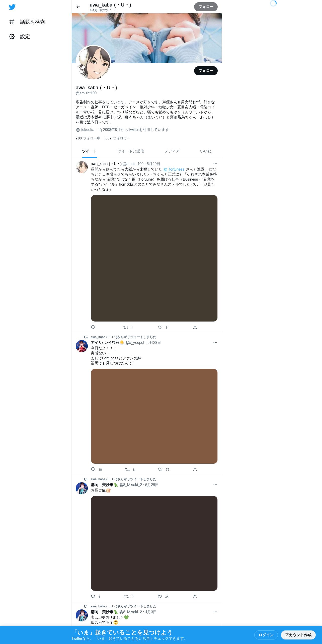Open reply thread on tweet with 10 replies

tap(93, 469)
